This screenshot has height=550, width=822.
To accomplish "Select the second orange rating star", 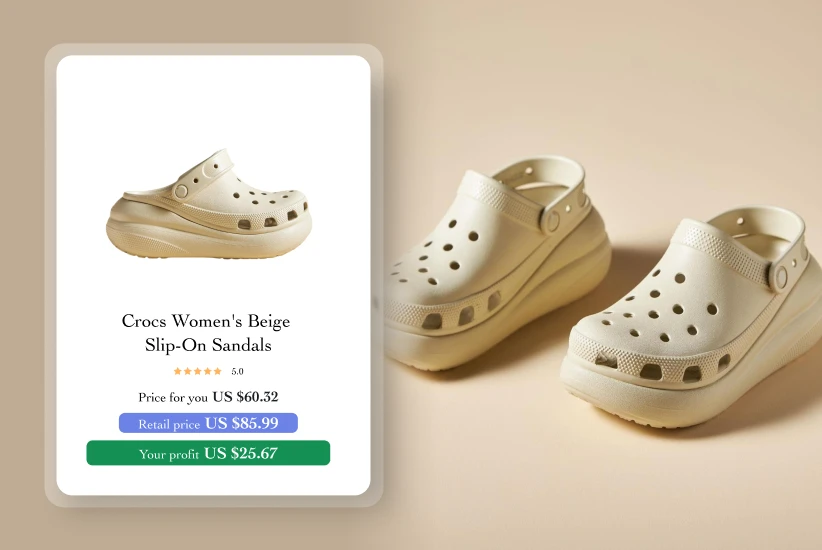I will point(188,371).
